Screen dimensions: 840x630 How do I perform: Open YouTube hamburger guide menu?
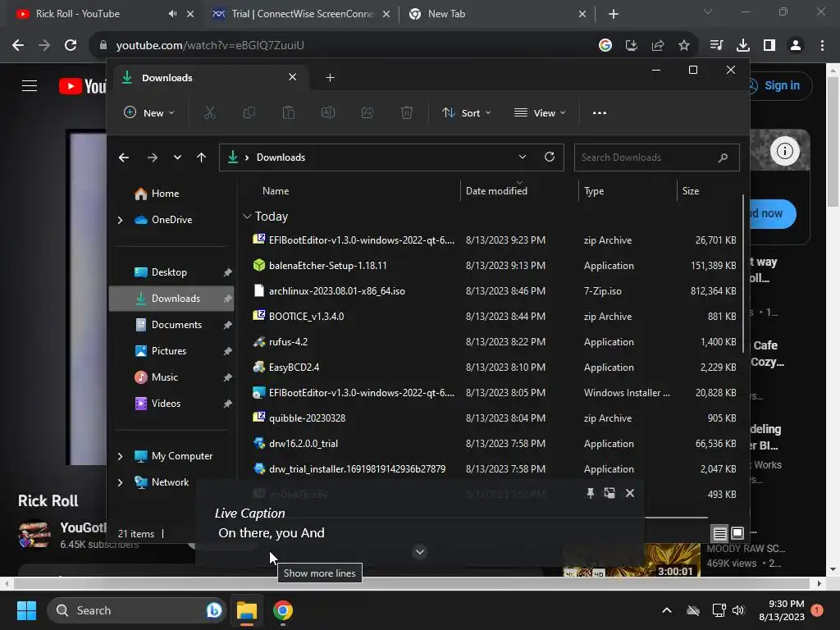[x=30, y=85]
